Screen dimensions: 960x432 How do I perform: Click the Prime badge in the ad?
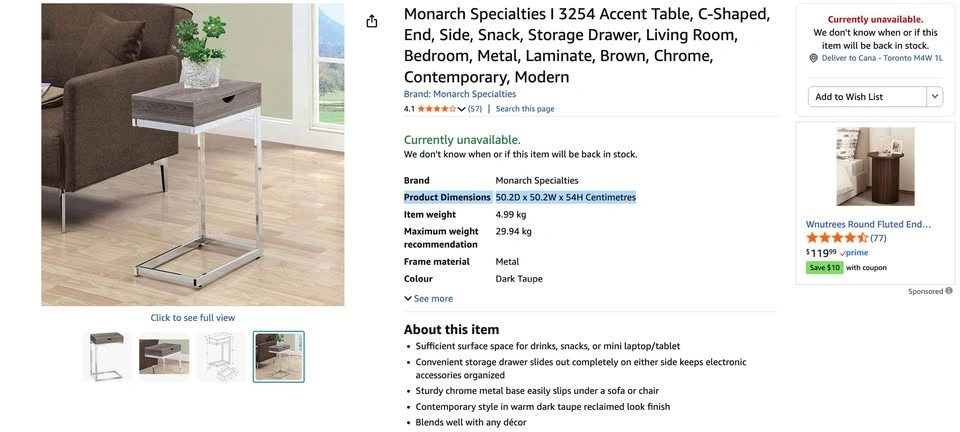point(855,253)
